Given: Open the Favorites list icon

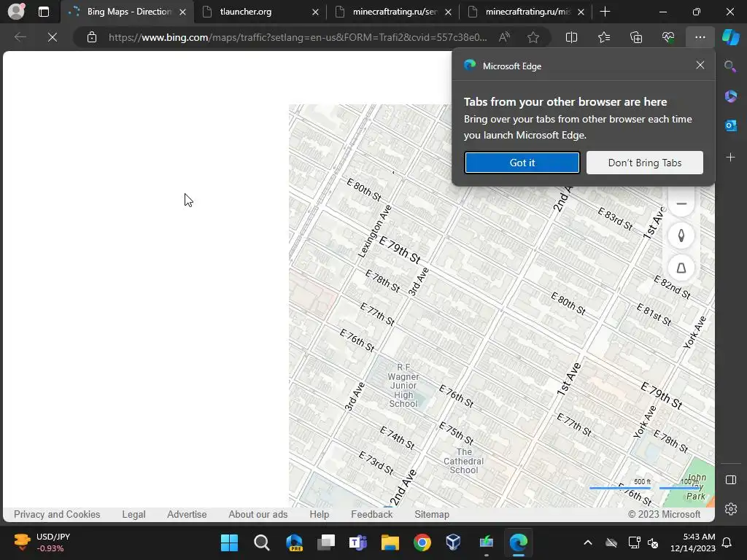Looking at the screenshot, I should 603,37.
